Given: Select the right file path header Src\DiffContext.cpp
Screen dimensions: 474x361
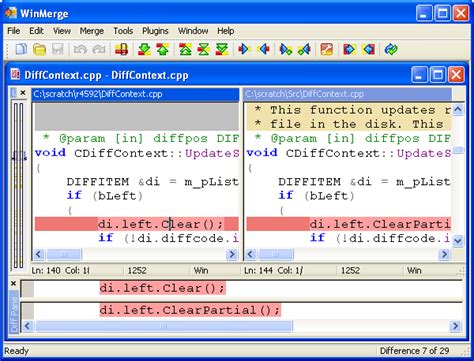Looking at the screenshot, I should [348, 94].
